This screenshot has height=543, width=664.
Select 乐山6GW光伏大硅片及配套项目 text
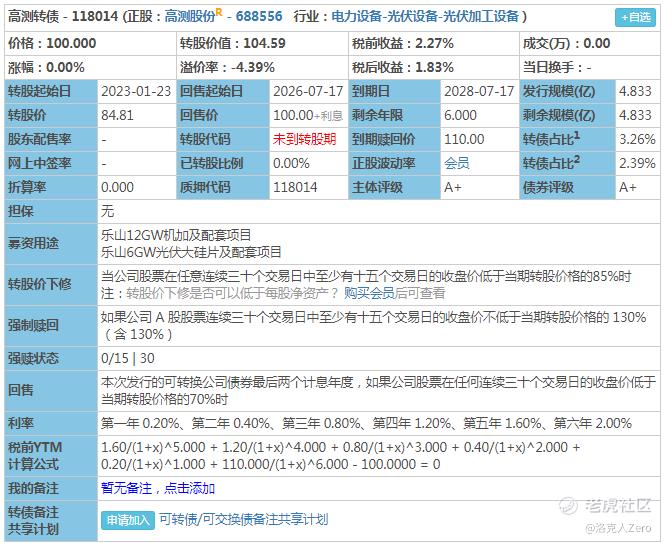click(x=191, y=252)
